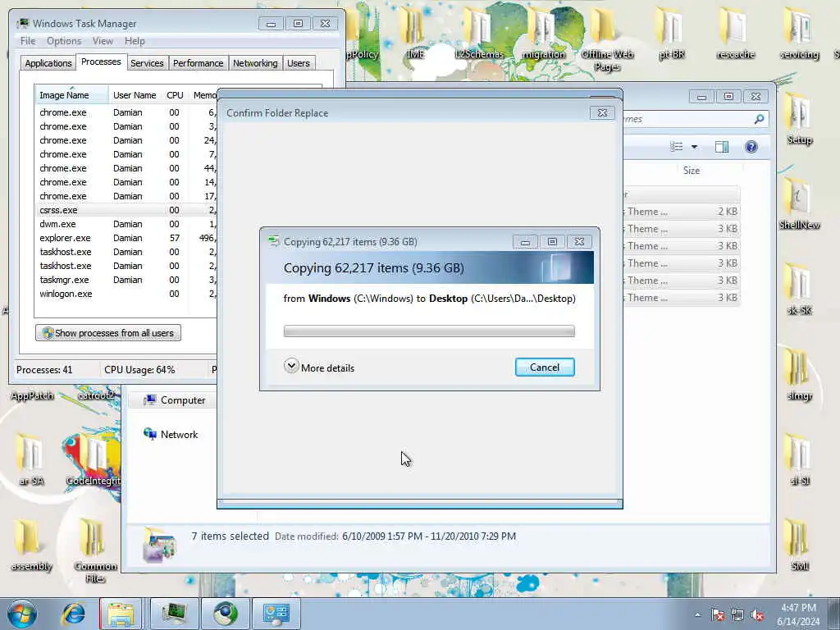Viewport: 840px width, 630px height.
Task: Show hidden tray icons arrow
Action: point(697,614)
